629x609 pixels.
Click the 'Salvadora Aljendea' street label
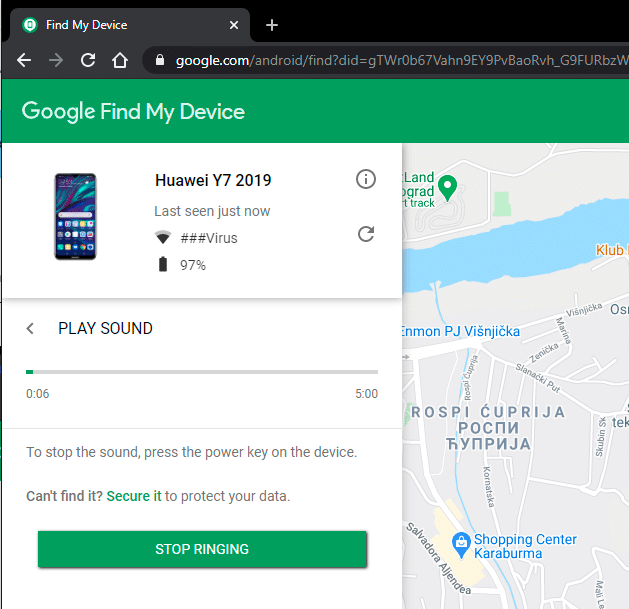[x=438, y=558]
